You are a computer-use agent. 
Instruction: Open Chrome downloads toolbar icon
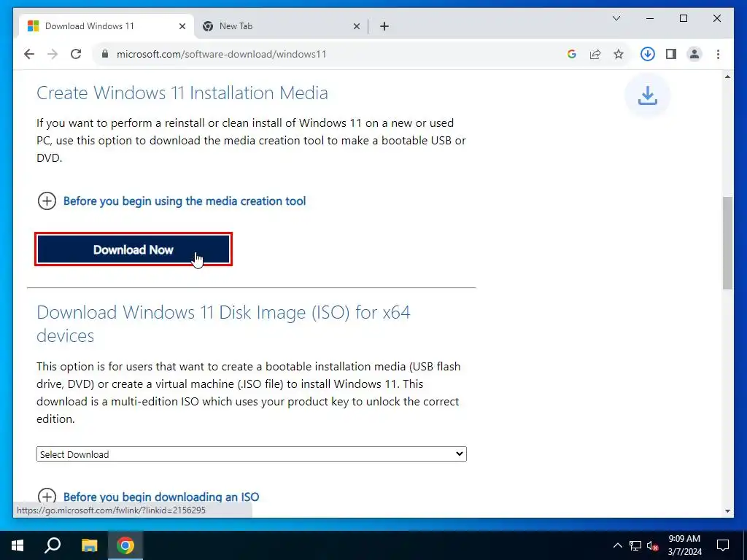tap(648, 54)
